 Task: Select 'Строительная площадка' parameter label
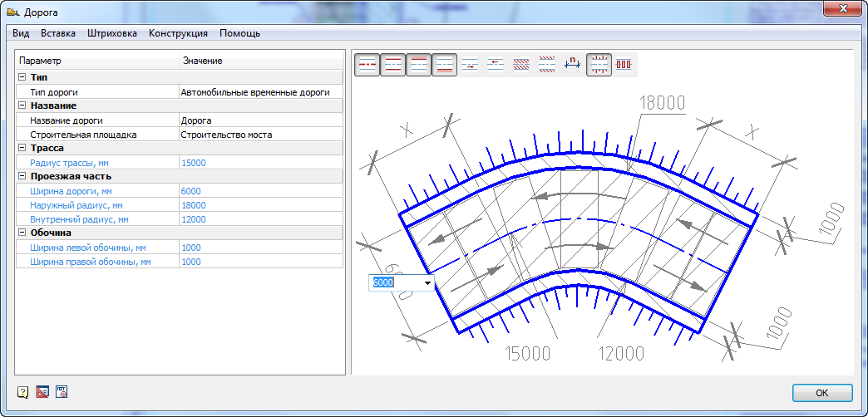tap(83, 135)
